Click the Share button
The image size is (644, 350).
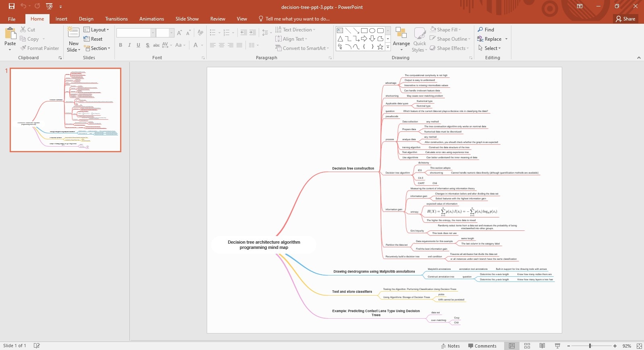point(625,19)
